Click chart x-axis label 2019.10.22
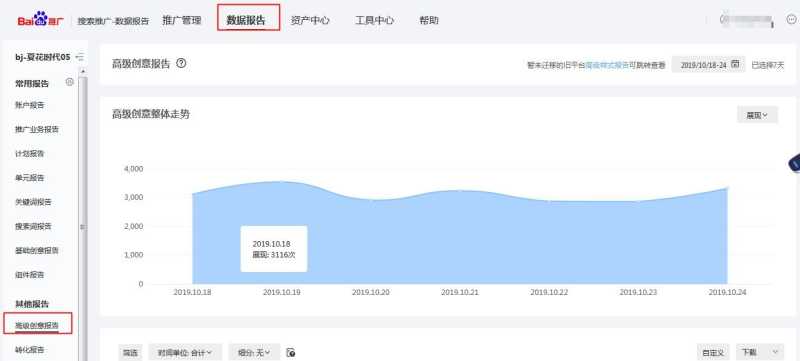 coord(549,293)
